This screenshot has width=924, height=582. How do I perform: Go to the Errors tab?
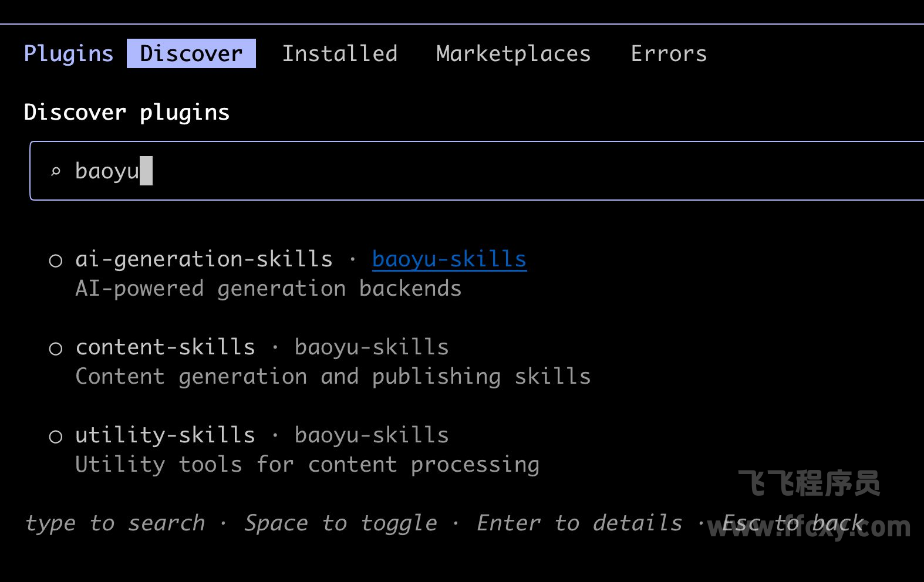click(669, 53)
